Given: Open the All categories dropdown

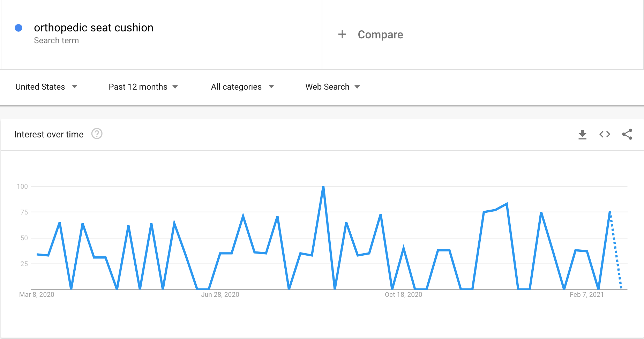Looking at the screenshot, I should pyautogui.click(x=242, y=87).
